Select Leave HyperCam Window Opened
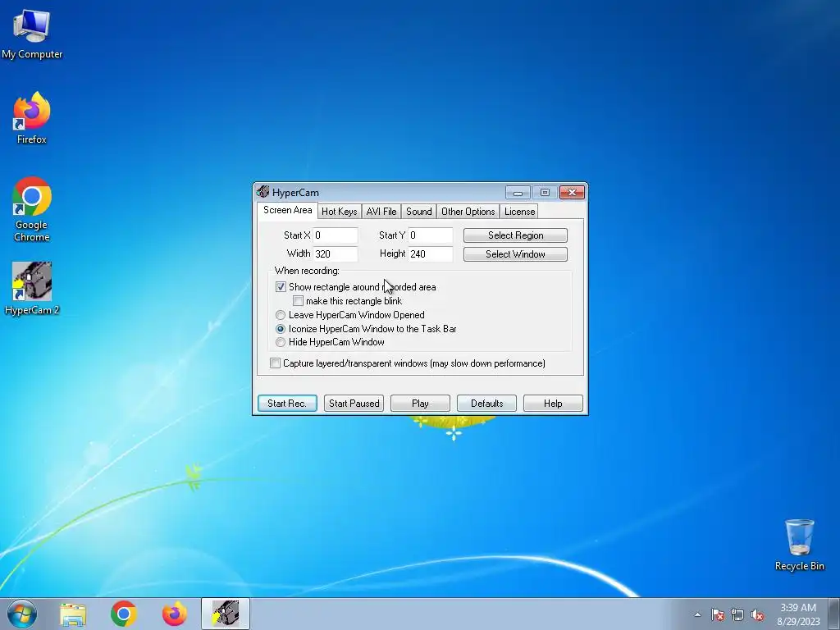Viewport: 840px width, 630px height. (x=281, y=314)
